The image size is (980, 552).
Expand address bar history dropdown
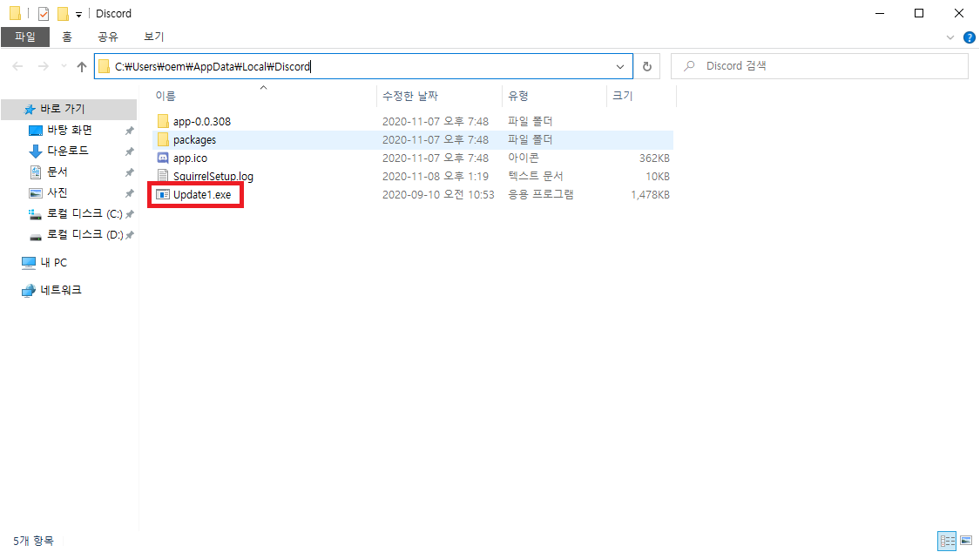[620, 66]
